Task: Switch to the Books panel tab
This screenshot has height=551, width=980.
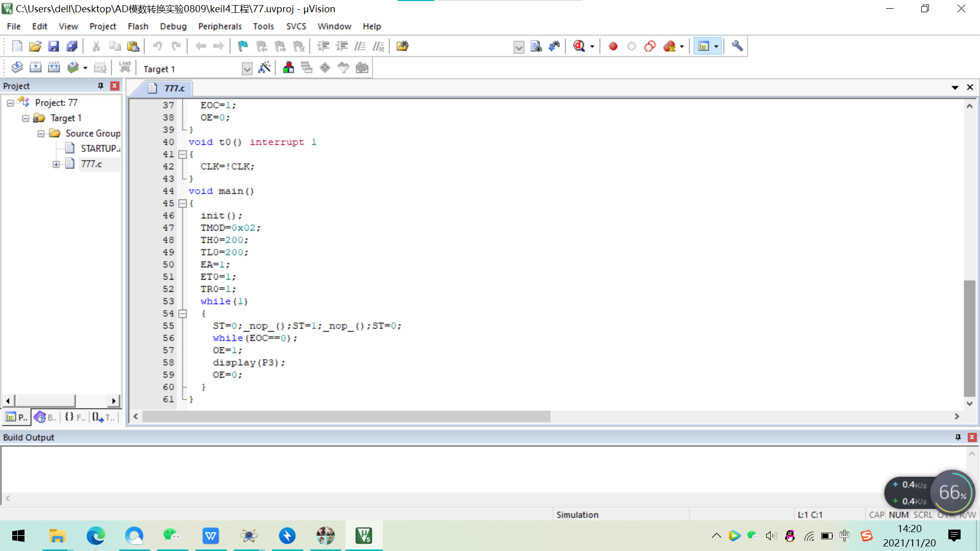Action: tap(45, 417)
